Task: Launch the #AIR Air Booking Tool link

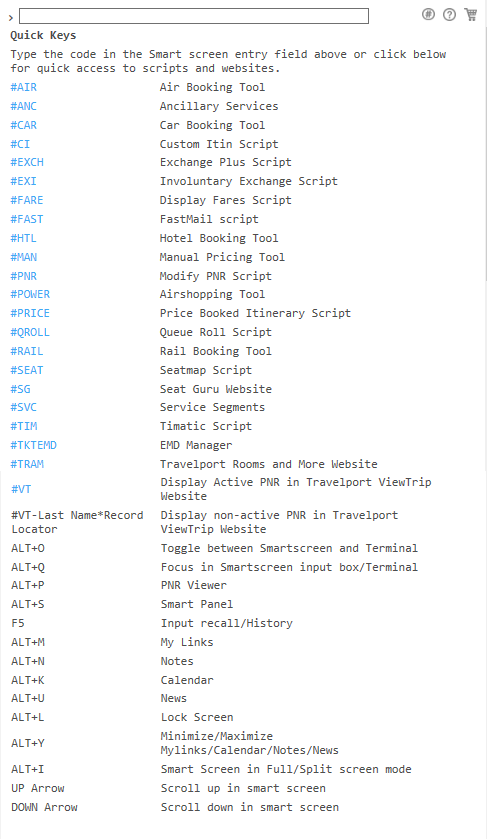Action: click(24, 87)
